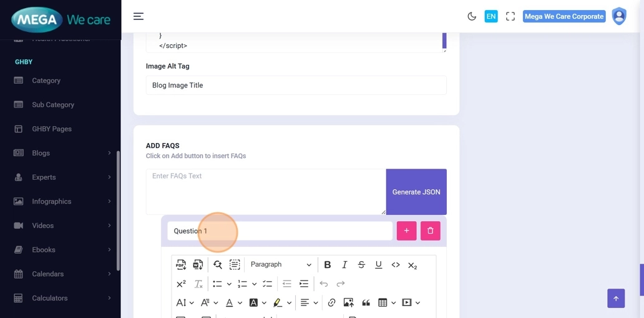
Task: Toggle sidebar with hamburger icon
Action: 139,17
